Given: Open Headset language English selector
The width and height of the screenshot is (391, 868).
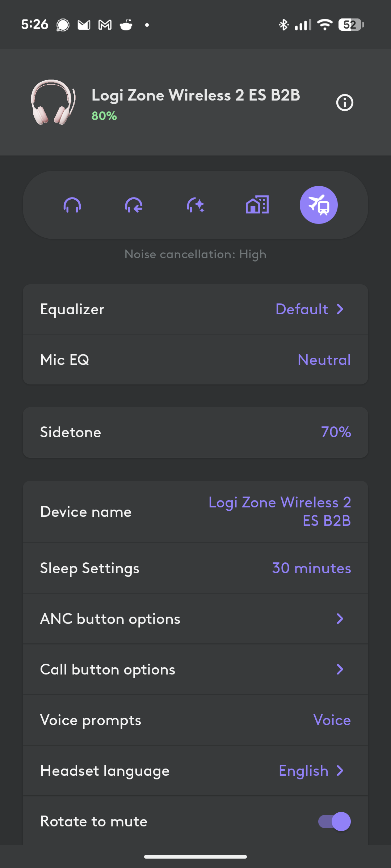Looking at the screenshot, I should pos(311,771).
